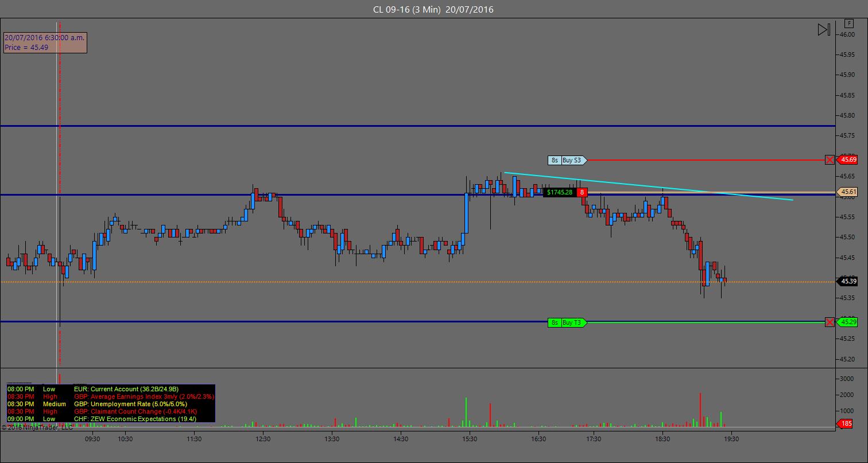
Task: Select the cyan descending trend line
Action: [649, 186]
